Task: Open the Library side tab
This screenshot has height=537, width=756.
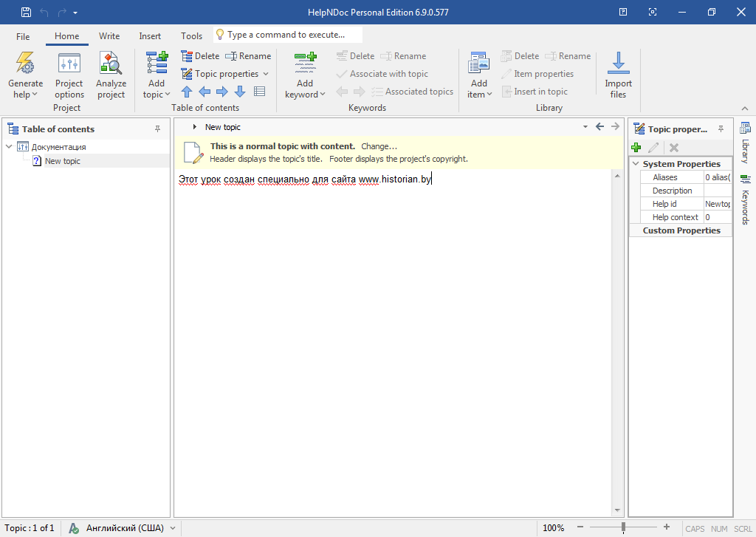Action: [745, 143]
